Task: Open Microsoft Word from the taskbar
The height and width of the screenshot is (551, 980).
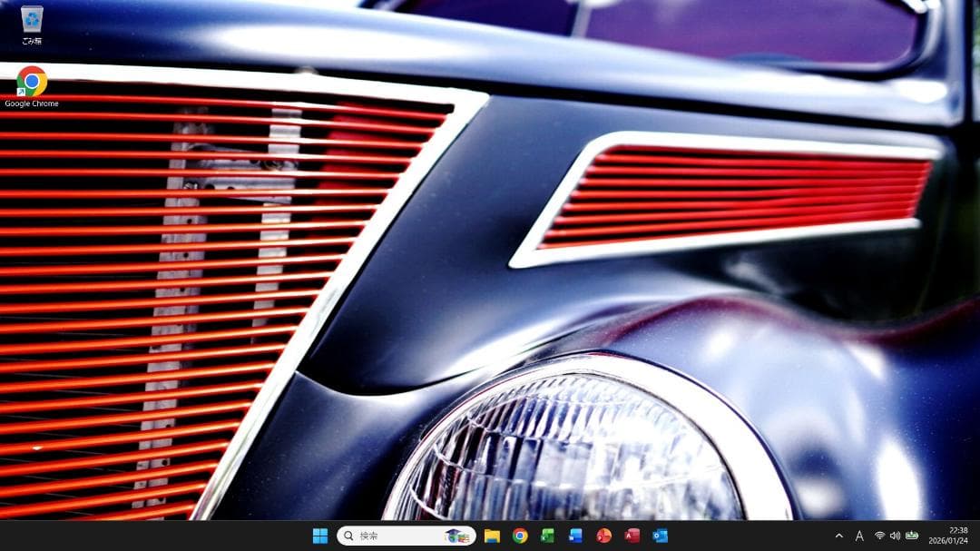Action: click(x=574, y=535)
